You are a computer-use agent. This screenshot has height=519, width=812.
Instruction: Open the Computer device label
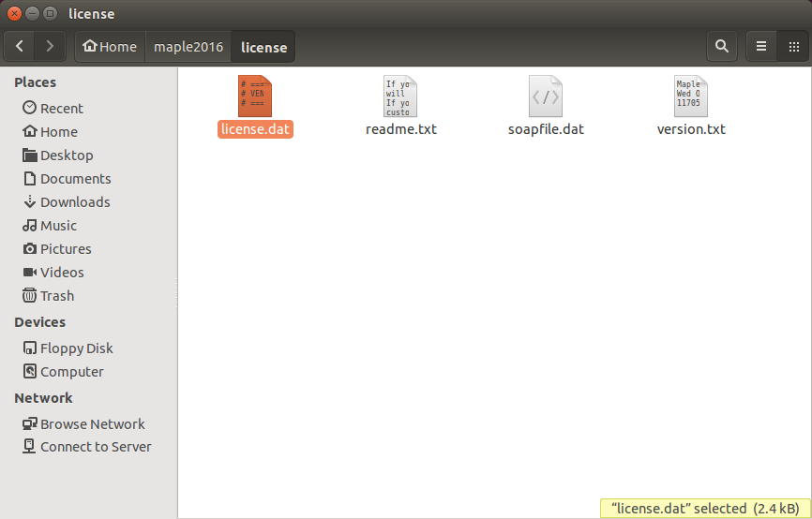click(72, 372)
